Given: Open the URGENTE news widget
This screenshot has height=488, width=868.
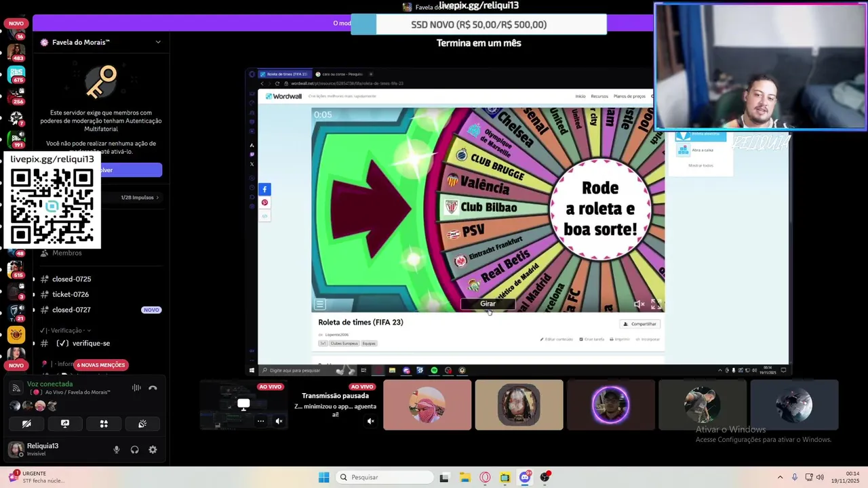Looking at the screenshot, I should click(x=37, y=477).
